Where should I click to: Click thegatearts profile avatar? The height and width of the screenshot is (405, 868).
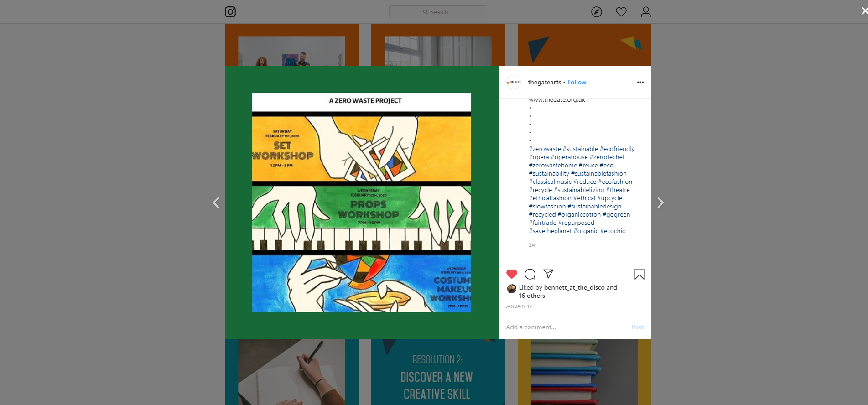point(514,82)
